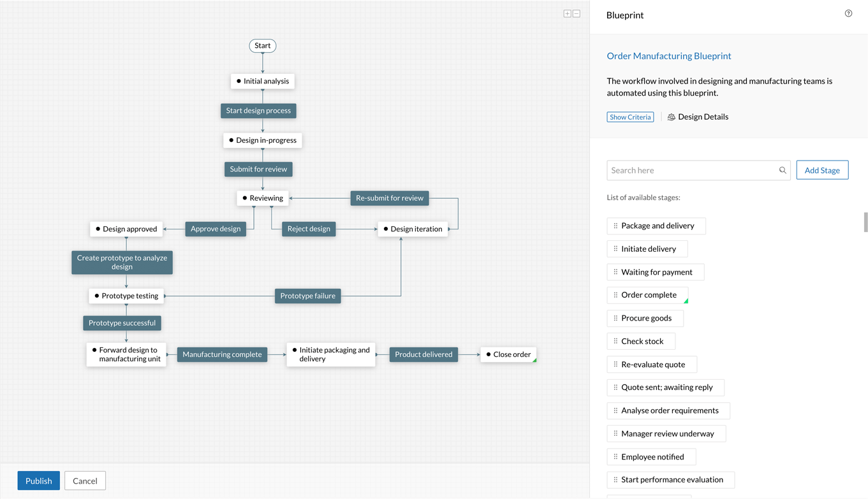This screenshot has height=499, width=868.
Task: Click the Start node in the flowchart
Action: (x=262, y=45)
